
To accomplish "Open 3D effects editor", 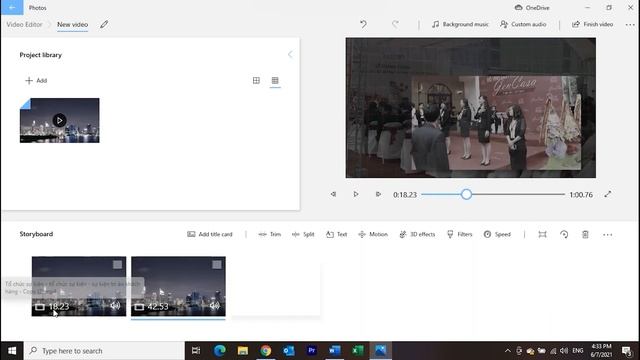I will coord(417,234).
